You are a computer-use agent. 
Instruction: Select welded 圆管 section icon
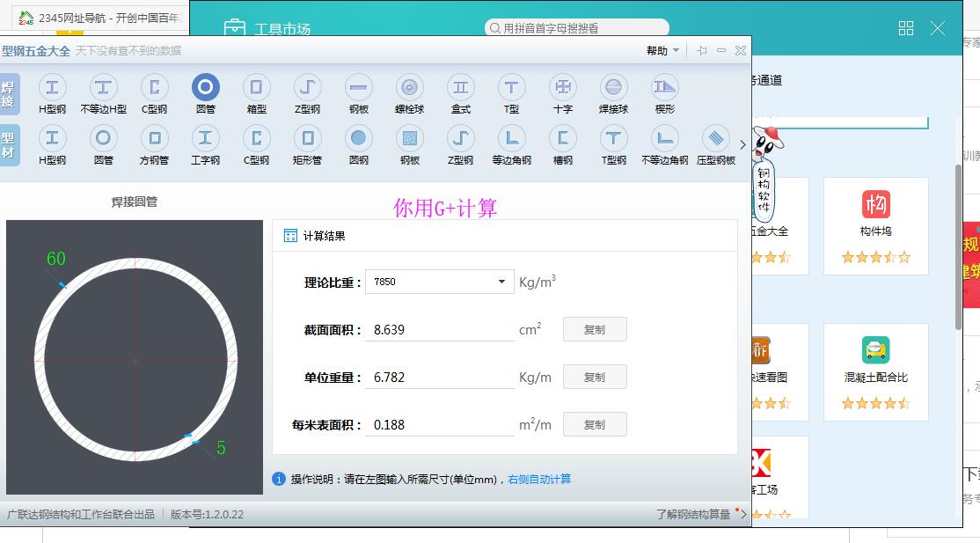click(x=206, y=88)
